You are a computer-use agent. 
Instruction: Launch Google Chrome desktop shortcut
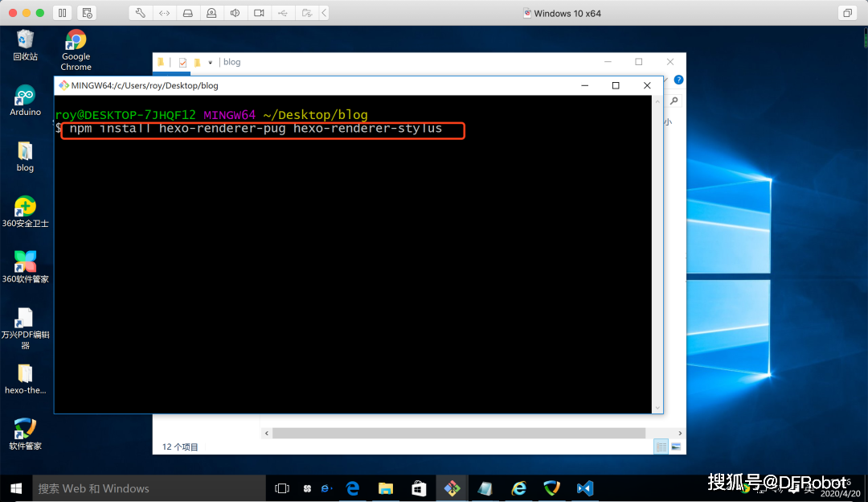click(76, 51)
